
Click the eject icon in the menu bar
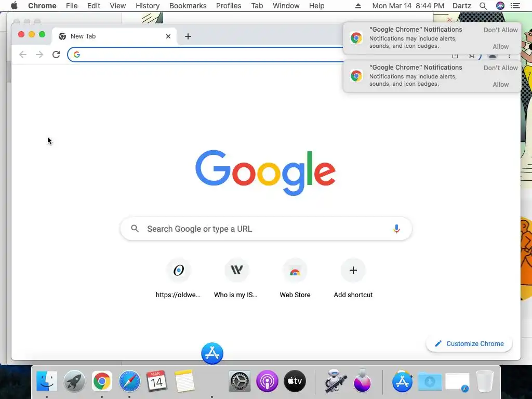click(x=358, y=6)
